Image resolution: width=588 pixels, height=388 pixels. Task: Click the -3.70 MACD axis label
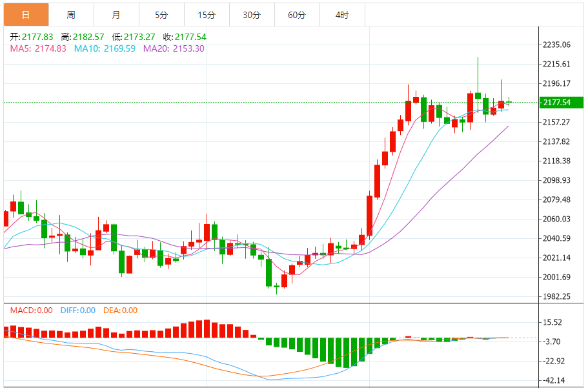point(552,342)
